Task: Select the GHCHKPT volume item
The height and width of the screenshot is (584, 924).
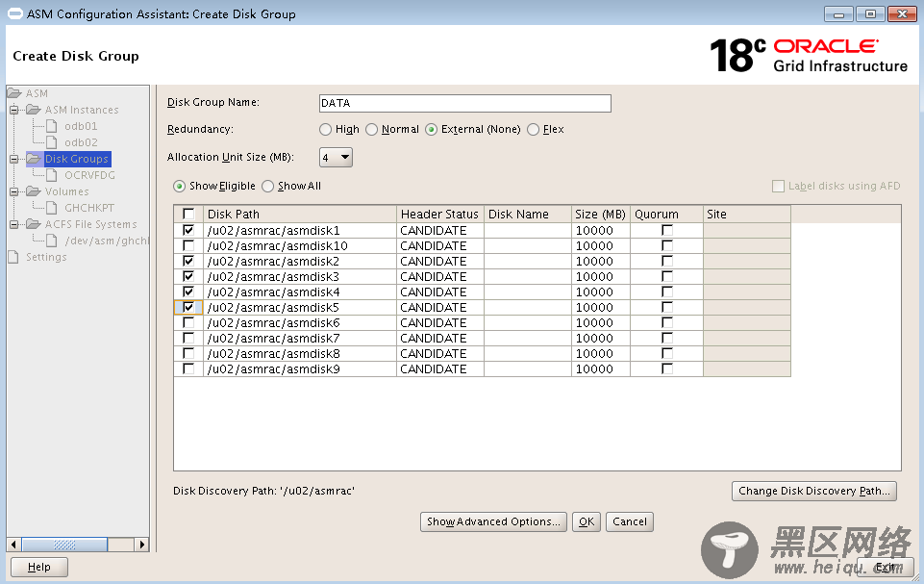Action: (89, 208)
